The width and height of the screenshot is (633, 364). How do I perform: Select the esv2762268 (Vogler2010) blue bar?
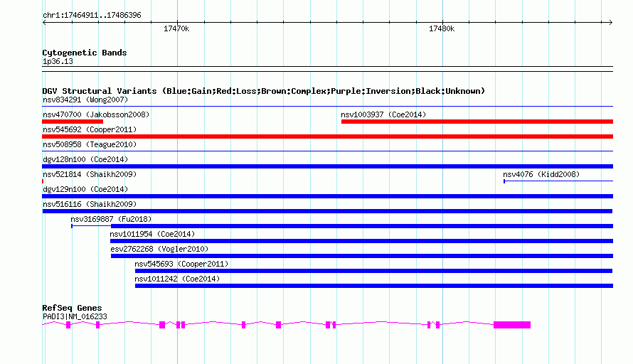(x=362, y=256)
